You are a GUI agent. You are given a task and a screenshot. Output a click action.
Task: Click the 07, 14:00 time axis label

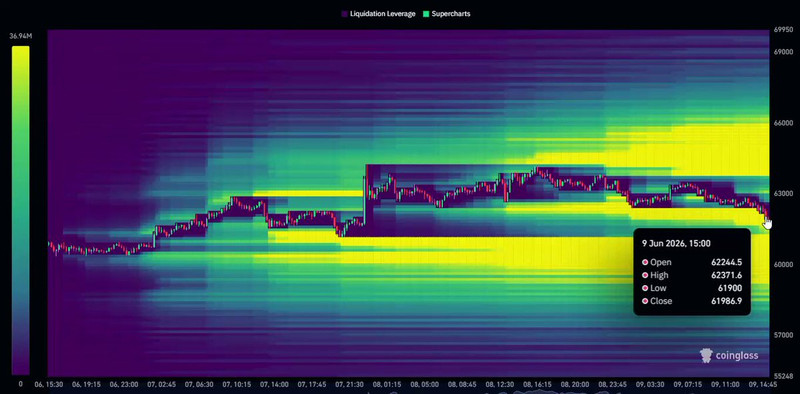pos(274,384)
